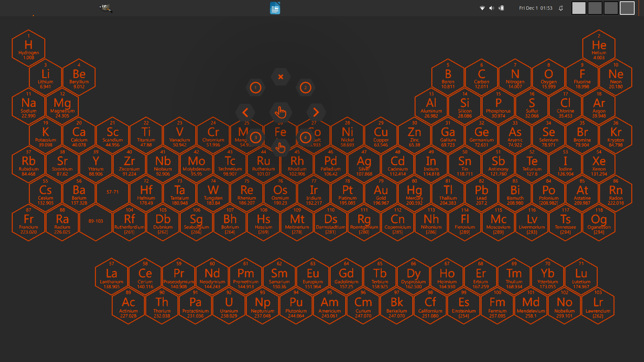Screen dimensions: 644x362
Task: Click the volume speaker icon
Action: tap(491, 8)
